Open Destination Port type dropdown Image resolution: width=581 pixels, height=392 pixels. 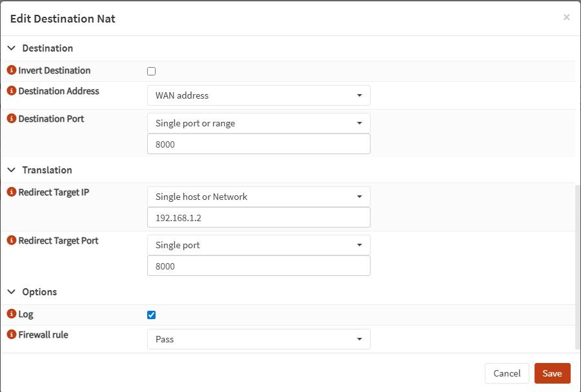click(258, 123)
